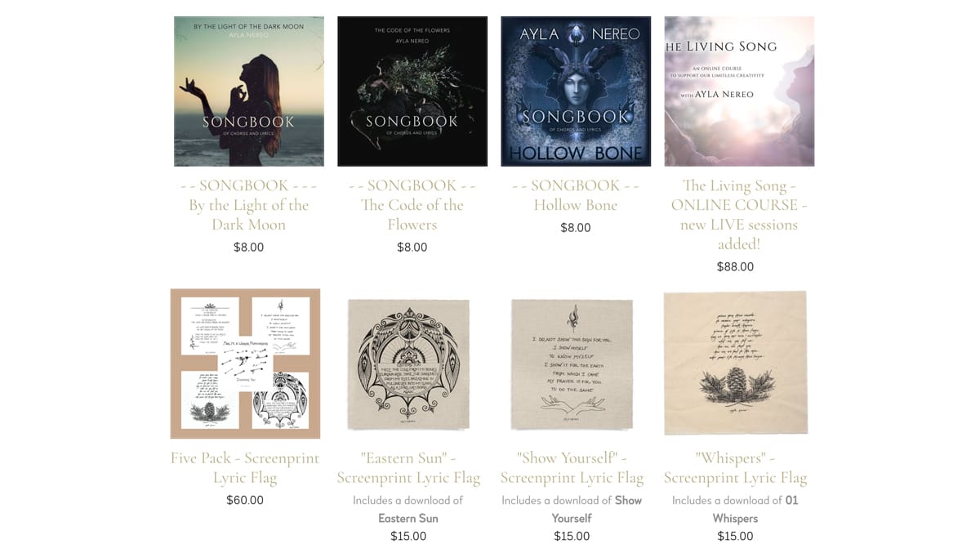Image resolution: width=980 pixels, height=558 pixels.
Task: Open the Five Pack lyric flag image
Action: tap(245, 364)
